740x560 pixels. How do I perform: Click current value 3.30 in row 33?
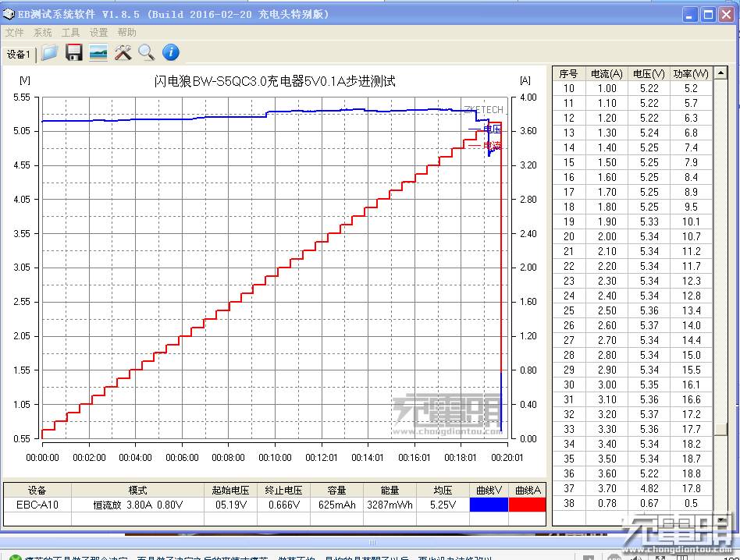607,429
